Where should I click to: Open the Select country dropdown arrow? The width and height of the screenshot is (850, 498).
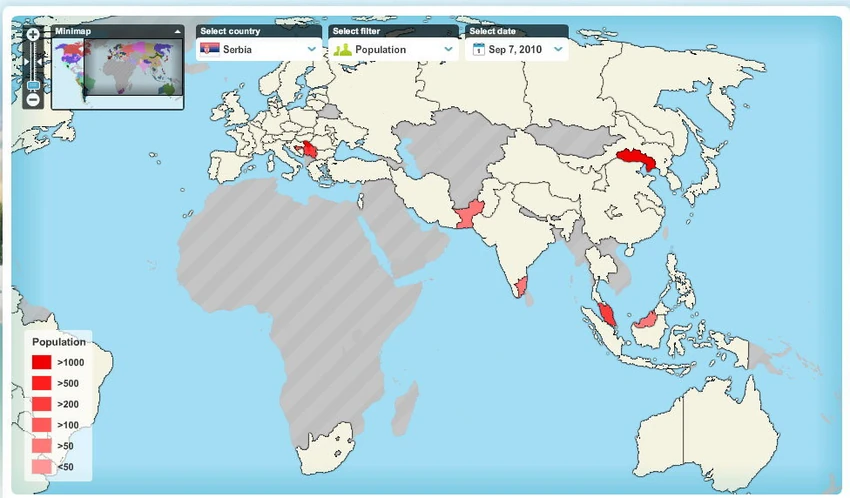click(312, 49)
